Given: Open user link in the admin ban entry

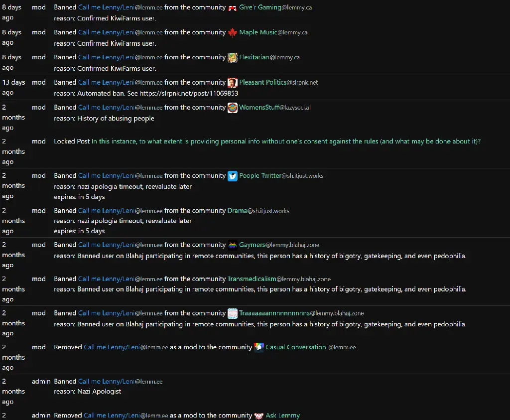Looking at the screenshot, I should (x=121, y=381).
